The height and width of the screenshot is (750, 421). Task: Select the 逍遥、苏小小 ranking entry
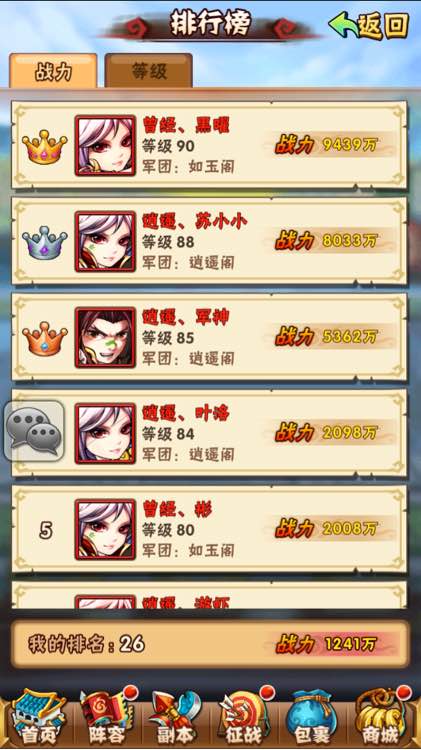pos(209,241)
